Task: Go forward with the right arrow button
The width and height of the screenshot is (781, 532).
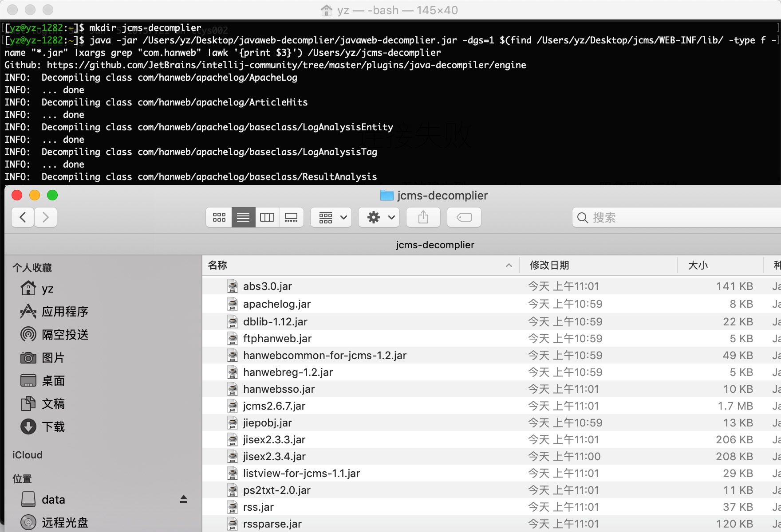Action: tap(46, 217)
